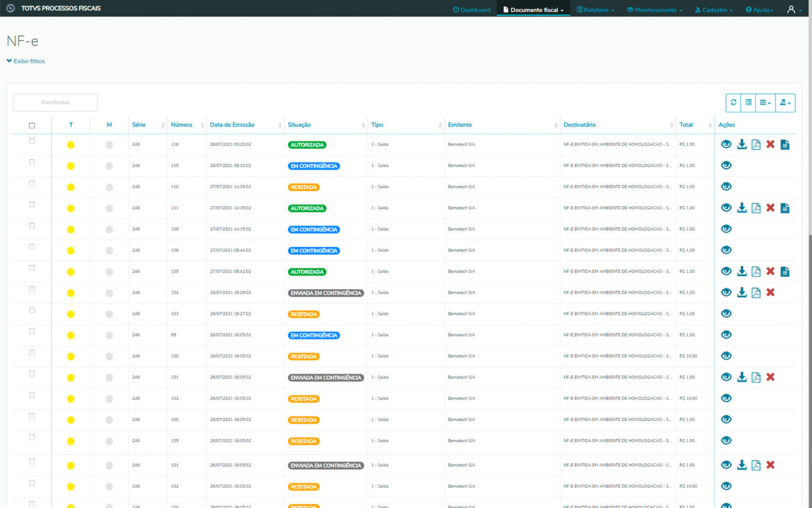This screenshot has height=508, width=812.
Task: Open the Monitoramento menu
Action: (654, 10)
